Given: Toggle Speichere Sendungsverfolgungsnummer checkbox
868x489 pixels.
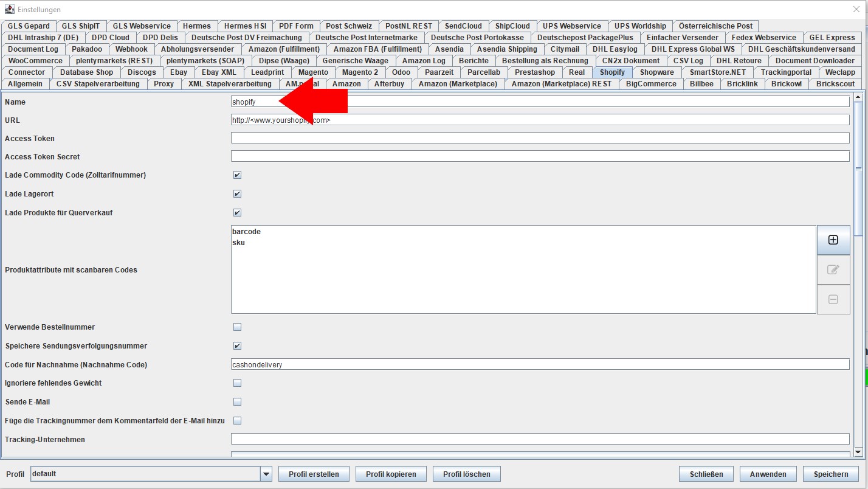Looking at the screenshot, I should pos(238,346).
